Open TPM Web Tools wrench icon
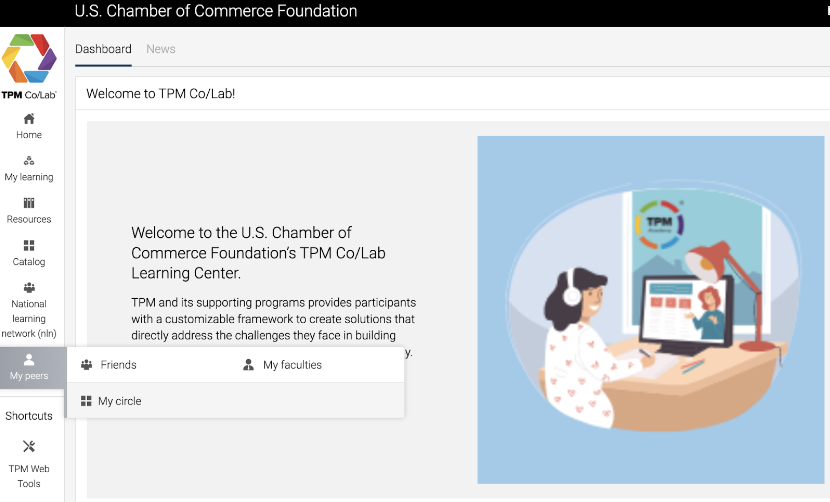The width and height of the screenshot is (830, 502). (29, 446)
